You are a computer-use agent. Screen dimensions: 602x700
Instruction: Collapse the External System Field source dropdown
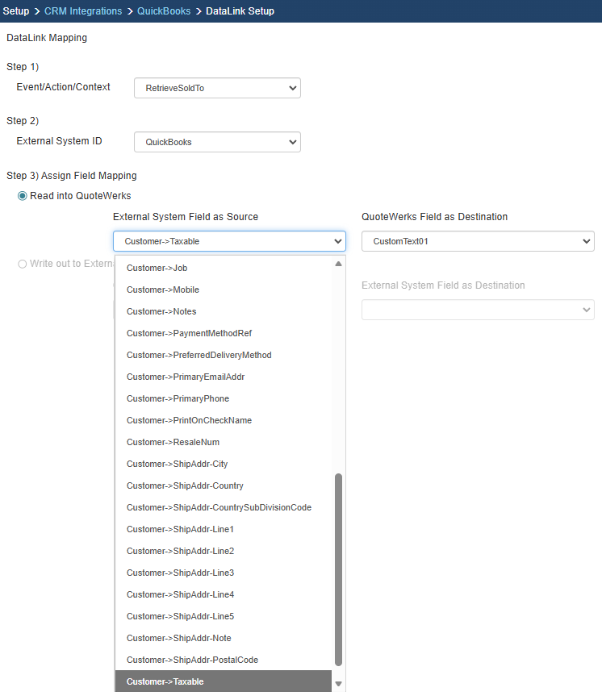pos(229,241)
